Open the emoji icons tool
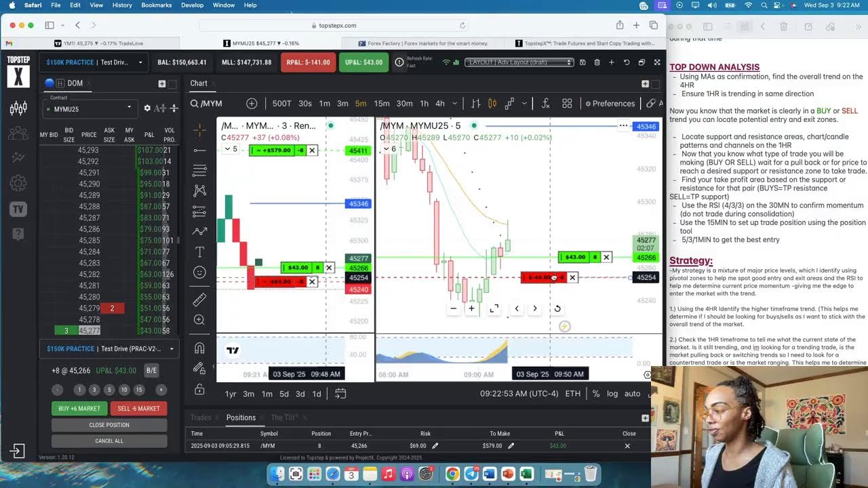This screenshot has height=488, width=868. tap(199, 272)
